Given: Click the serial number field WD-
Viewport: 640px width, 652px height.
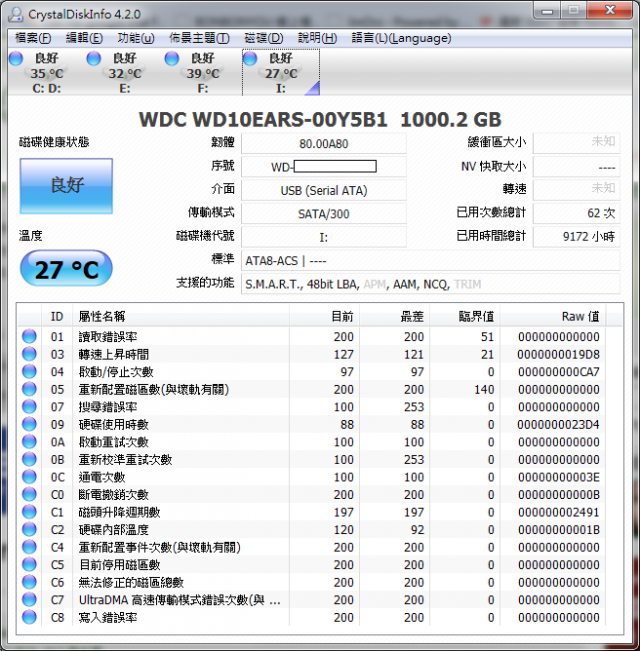Looking at the screenshot, I should (324, 167).
